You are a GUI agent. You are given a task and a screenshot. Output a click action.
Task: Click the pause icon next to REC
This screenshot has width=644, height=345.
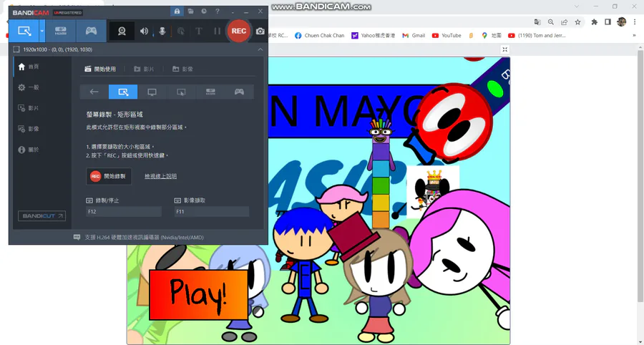[217, 31]
